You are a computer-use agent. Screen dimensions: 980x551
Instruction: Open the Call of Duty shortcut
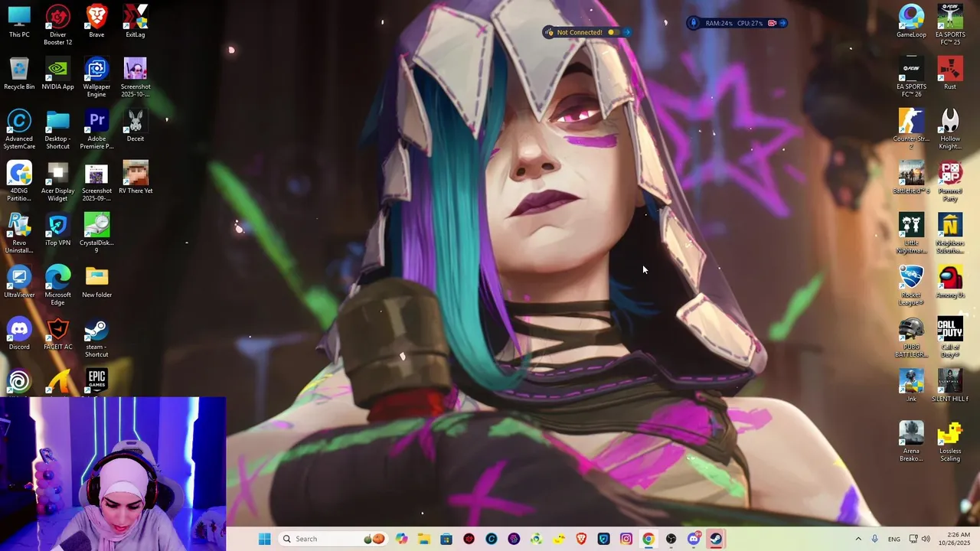(x=950, y=337)
